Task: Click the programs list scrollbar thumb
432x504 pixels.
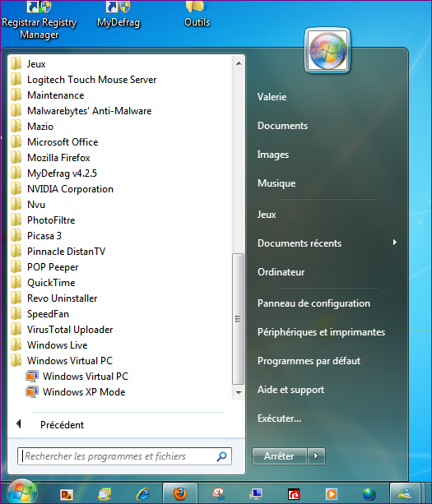Action: [238, 318]
